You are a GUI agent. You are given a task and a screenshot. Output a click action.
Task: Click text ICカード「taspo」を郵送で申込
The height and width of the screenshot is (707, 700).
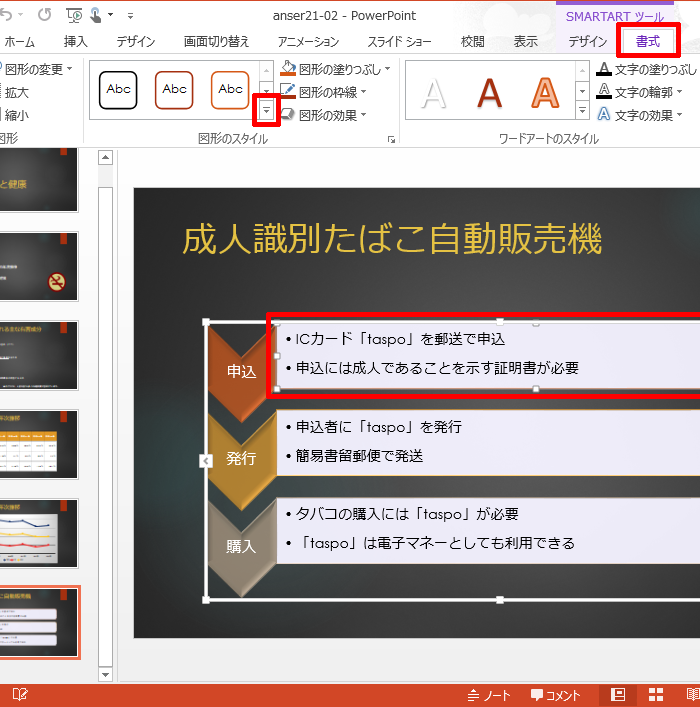click(x=400, y=339)
